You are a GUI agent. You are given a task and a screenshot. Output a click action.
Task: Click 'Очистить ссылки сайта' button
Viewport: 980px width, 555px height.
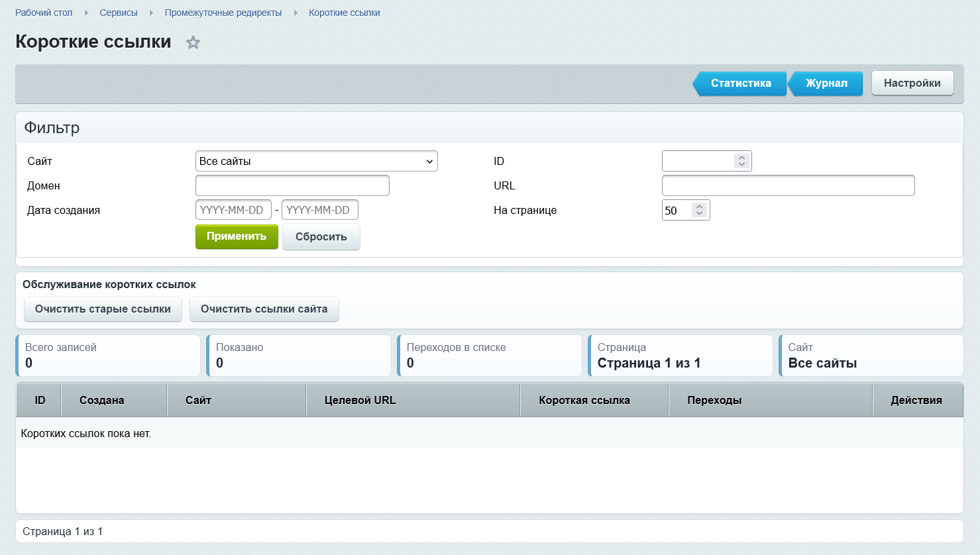(264, 309)
